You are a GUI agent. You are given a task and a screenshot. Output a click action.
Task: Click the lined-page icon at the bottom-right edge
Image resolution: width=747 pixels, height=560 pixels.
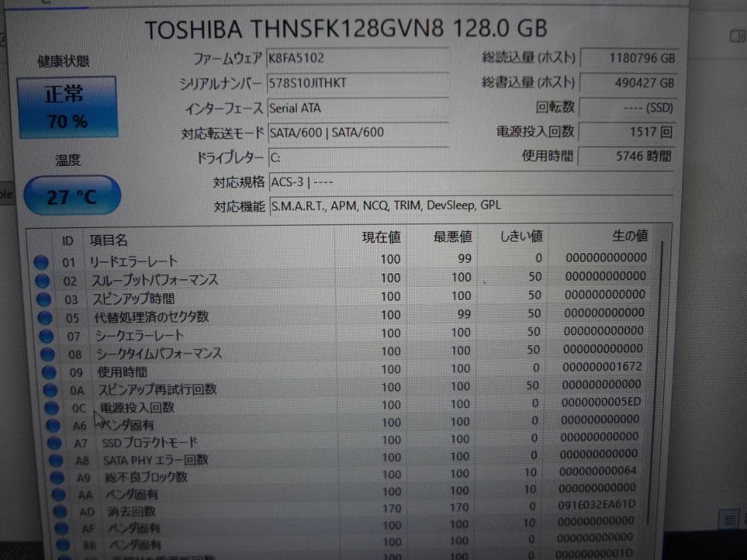click(730, 519)
